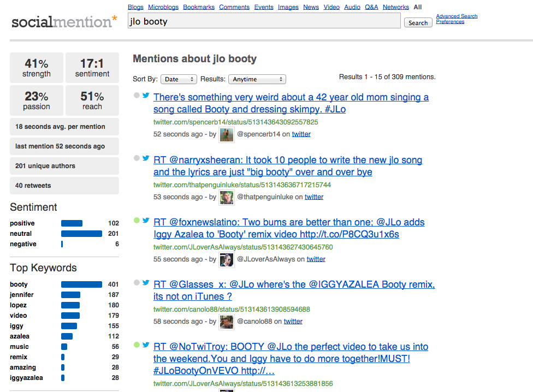The width and height of the screenshot is (533, 392).
Task: Click the socialmention logo
Action: [x=64, y=22]
